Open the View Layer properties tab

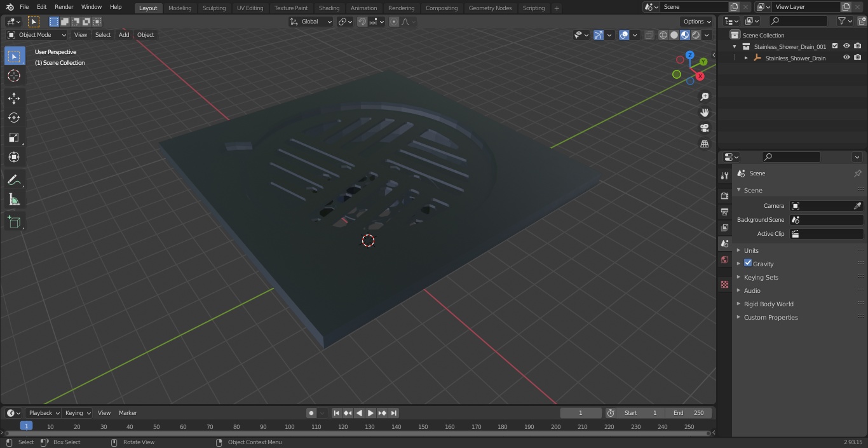point(724,227)
